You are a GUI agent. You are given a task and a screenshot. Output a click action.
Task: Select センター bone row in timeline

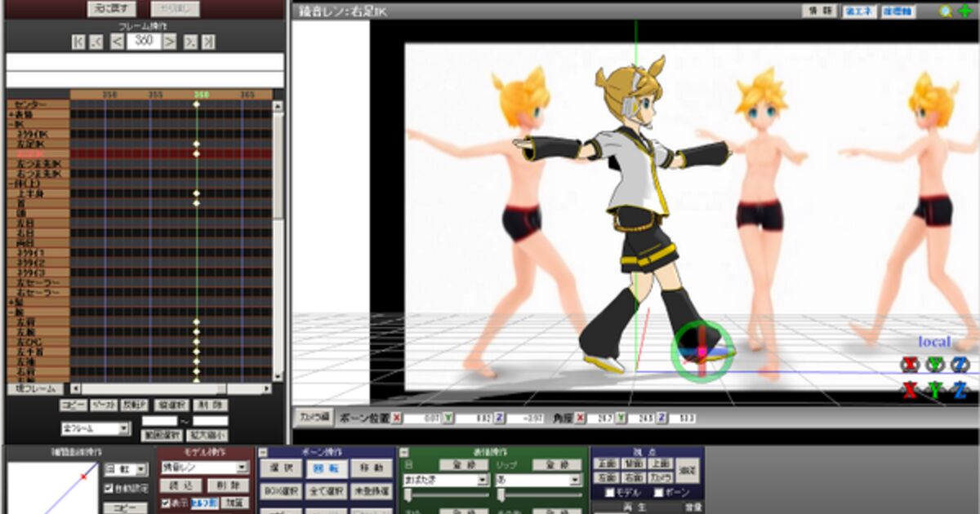coord(38,104)
